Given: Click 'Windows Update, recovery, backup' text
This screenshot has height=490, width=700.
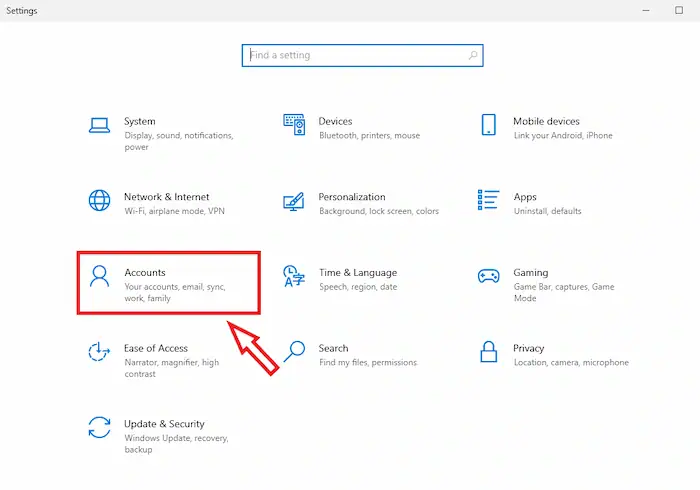Looking at the screenshot, I should [176, 444].
